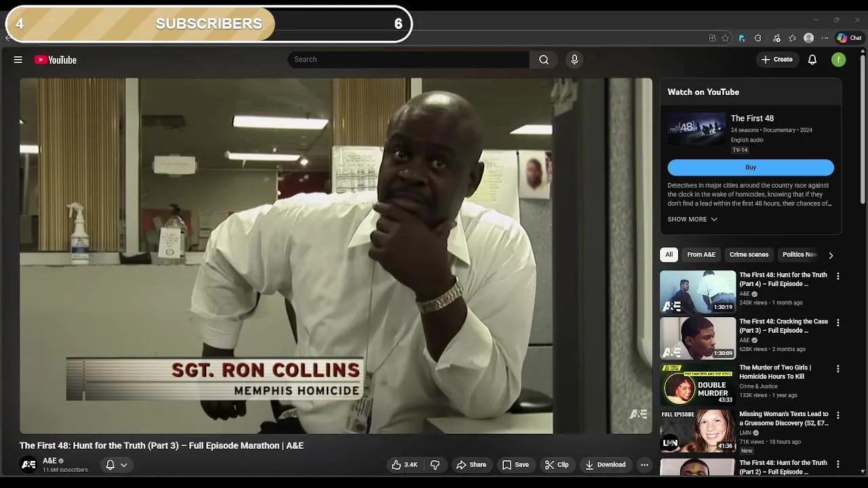The image size is (868, 488).
Task: Open YouTube notifications bell
Action: point(812,60)
